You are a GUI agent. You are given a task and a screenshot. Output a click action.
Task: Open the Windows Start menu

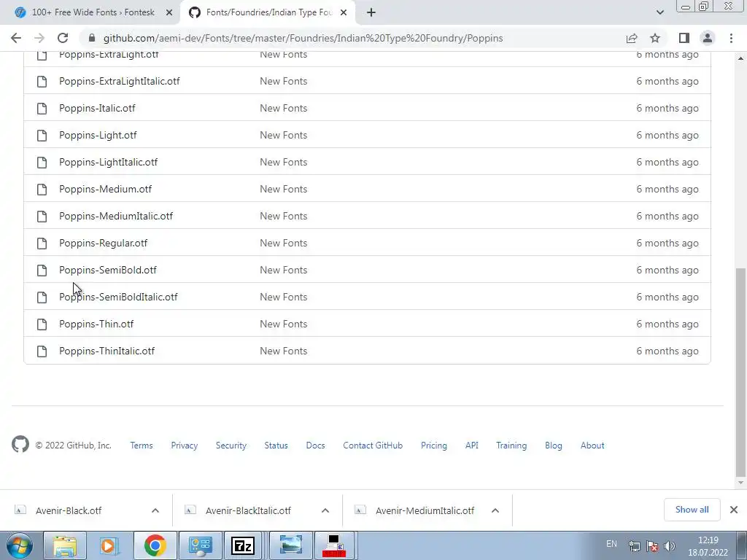[19, 545]
